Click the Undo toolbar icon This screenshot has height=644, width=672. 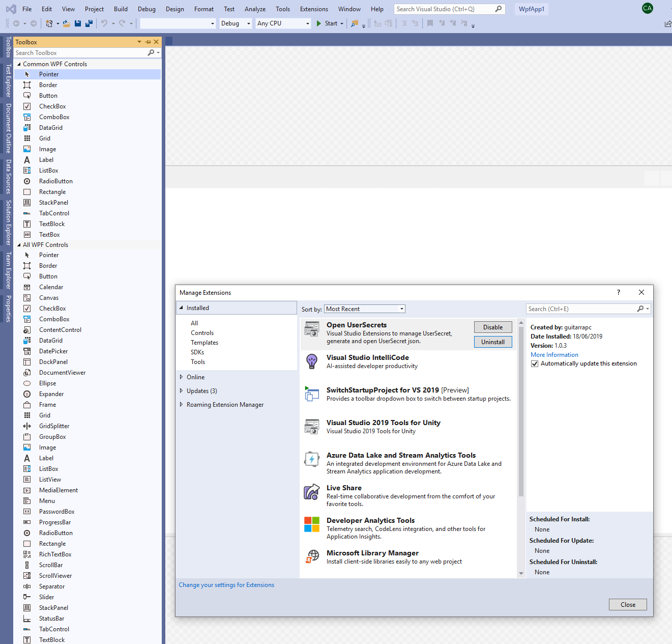pos(104,23)
